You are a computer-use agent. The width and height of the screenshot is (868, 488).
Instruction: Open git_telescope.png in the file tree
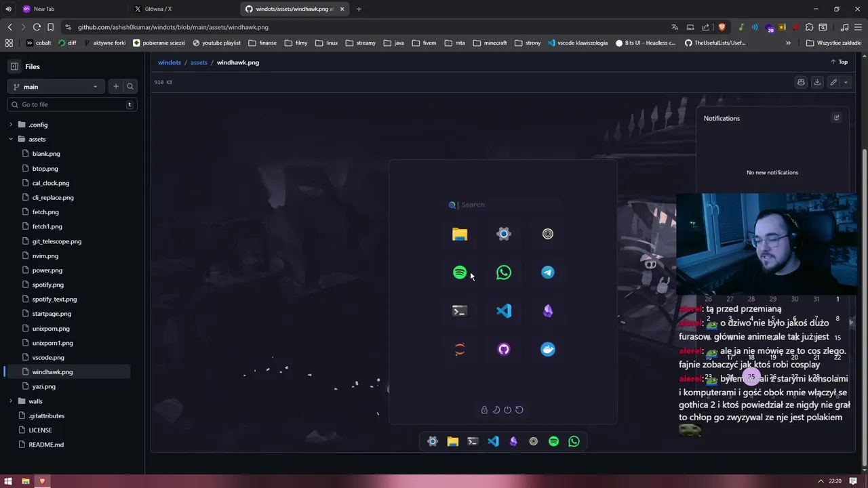click(57, 241)
